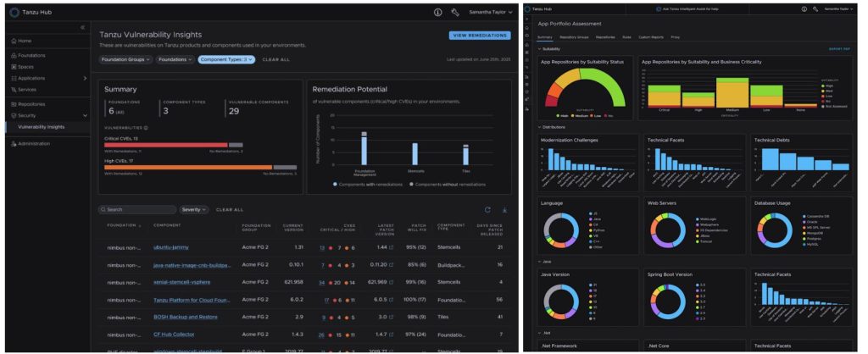
Task: Sort the table by the Foundation column
Action: [x=125, y=225]
